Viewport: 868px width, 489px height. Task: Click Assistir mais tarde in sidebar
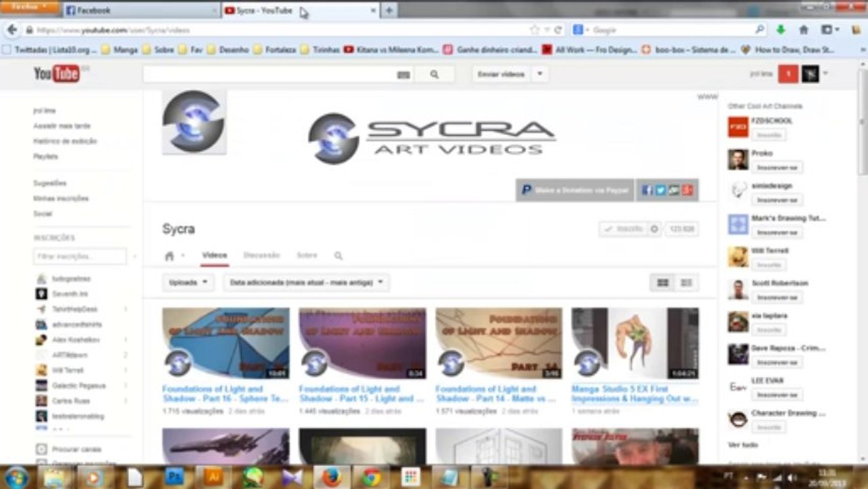pyautogui.click(x=62, y=126)
